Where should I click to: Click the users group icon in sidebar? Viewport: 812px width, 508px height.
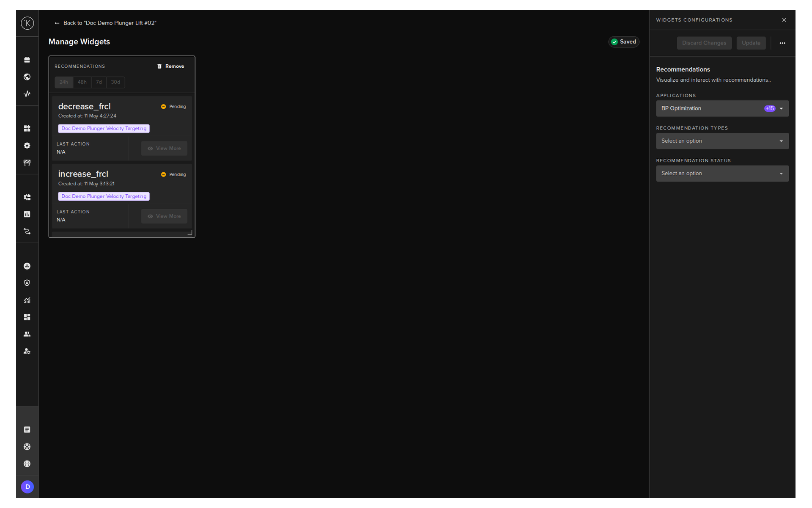pos(27,334)
